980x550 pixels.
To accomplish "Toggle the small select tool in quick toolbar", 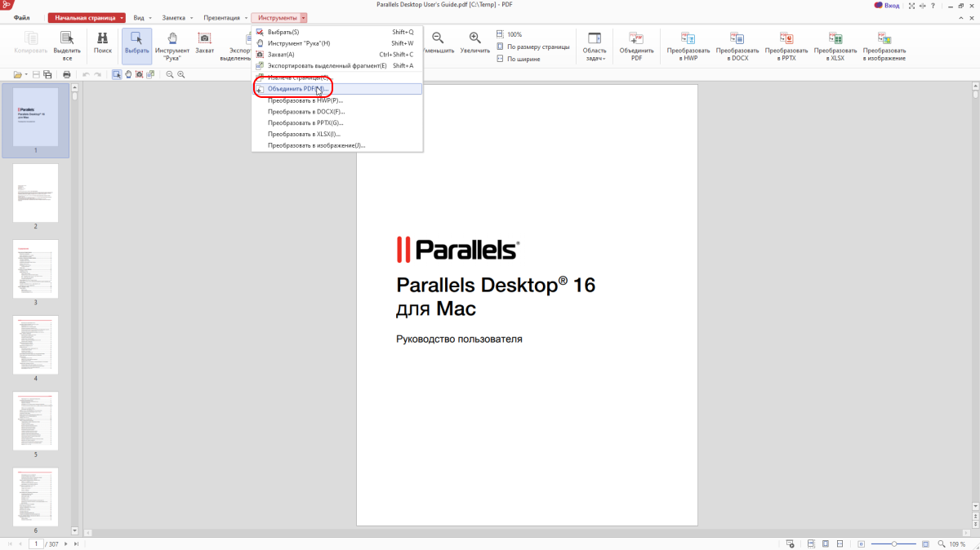I will point(117,75).
